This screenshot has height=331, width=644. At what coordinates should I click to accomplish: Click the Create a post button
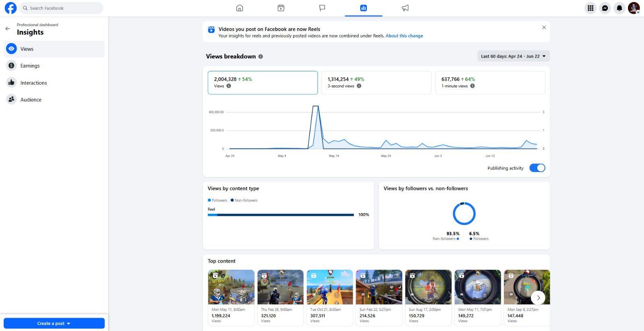[x=54, y=323]
